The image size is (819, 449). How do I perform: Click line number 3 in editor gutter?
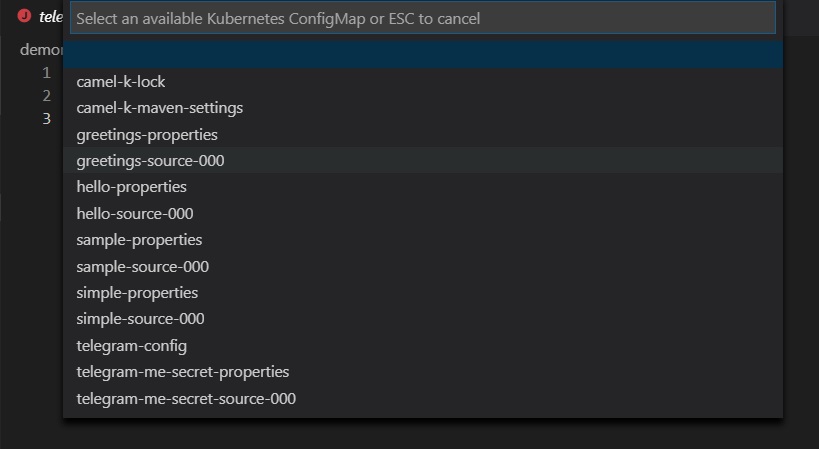(46, 119)
